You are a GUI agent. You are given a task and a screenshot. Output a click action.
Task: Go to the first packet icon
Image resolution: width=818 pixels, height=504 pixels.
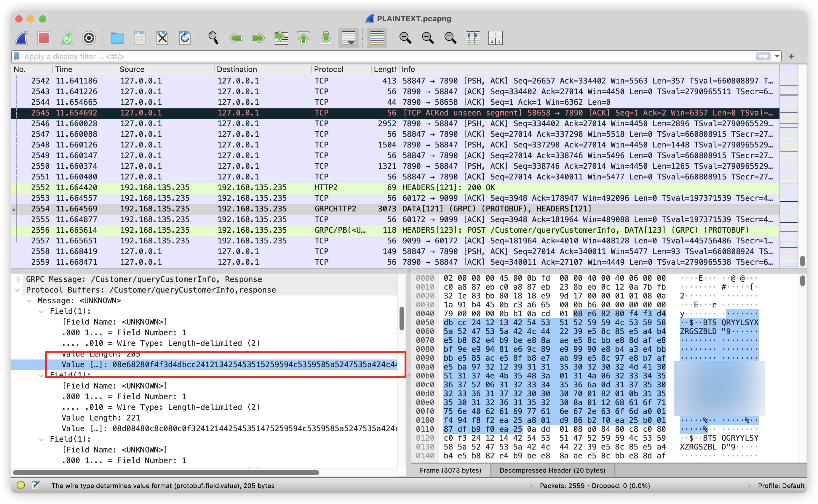pyautogui.click(x=303, y=38)
